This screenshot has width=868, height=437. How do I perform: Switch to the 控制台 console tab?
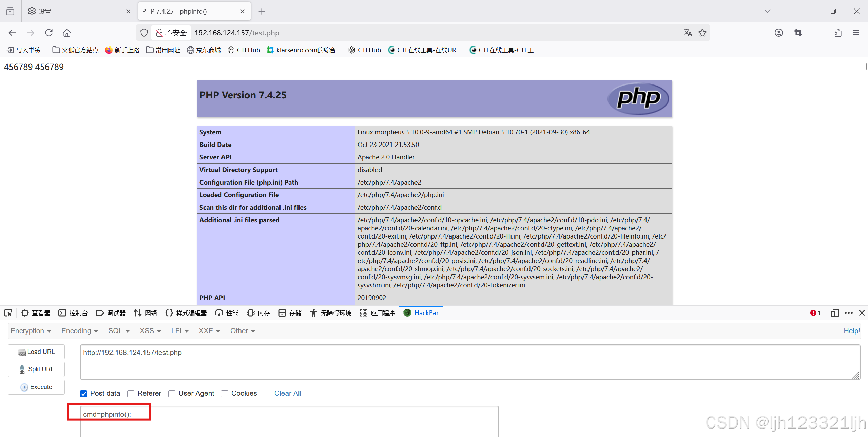point(73,313)
